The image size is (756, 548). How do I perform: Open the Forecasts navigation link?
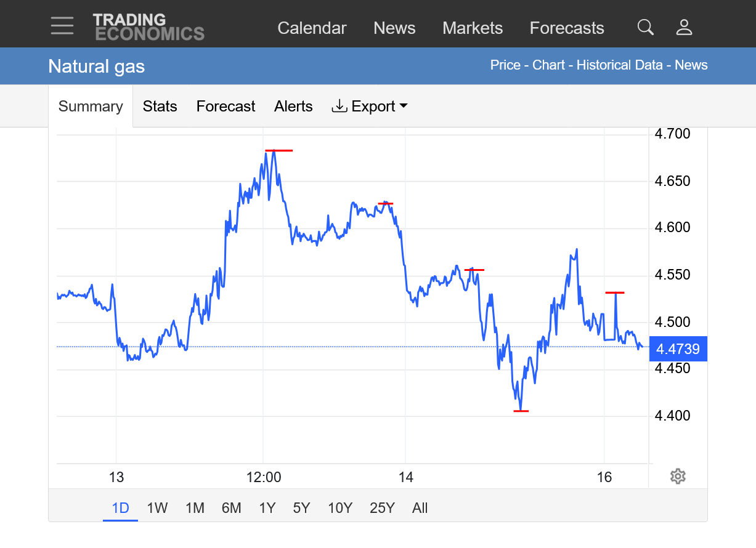point(567,28)
